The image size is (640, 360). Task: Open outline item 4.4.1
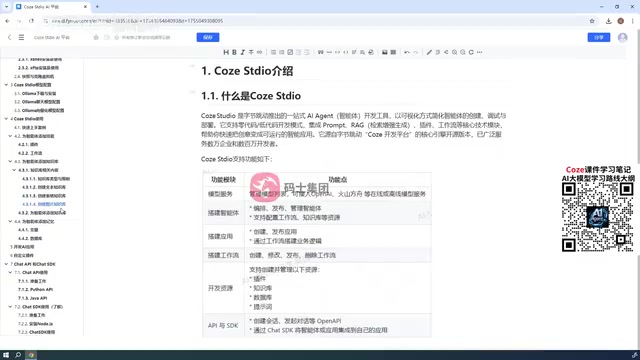coord(28,230)
